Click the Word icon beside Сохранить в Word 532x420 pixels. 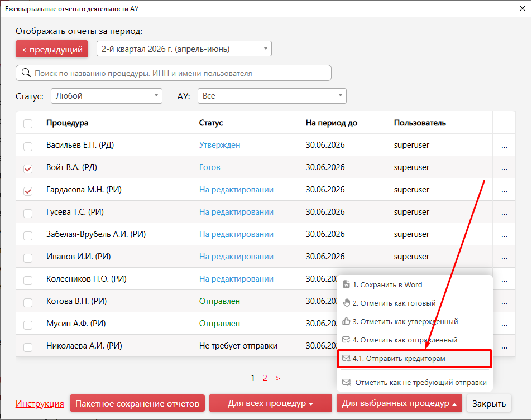(346, 284)
